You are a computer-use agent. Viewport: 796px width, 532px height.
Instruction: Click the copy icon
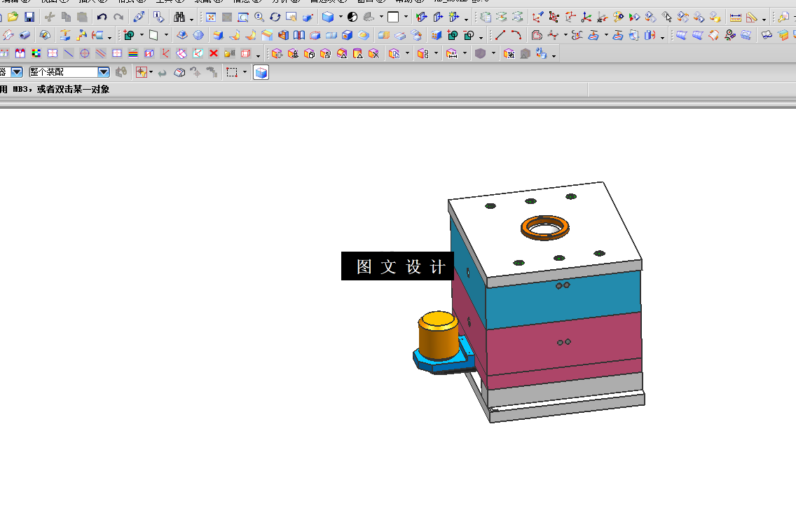tap(66, 18)
